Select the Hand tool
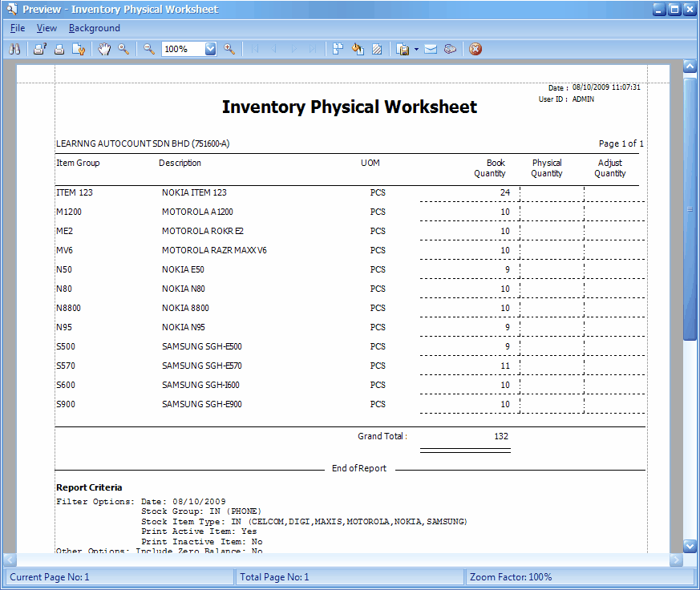700x590 pixels. [x=104, y=49]
